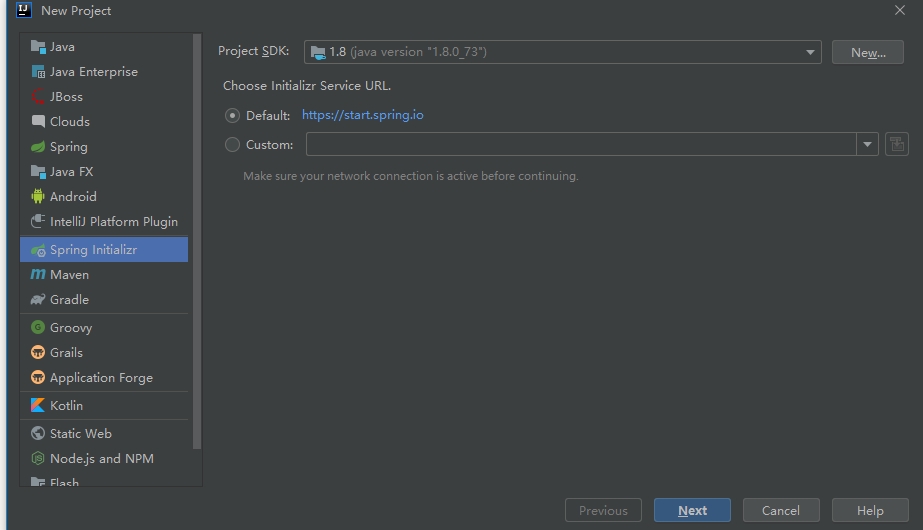This screenshot has width=923, height=530.
Task: Select IntelliJ Platform Plugin project type
Action: (x=113, y=222)
